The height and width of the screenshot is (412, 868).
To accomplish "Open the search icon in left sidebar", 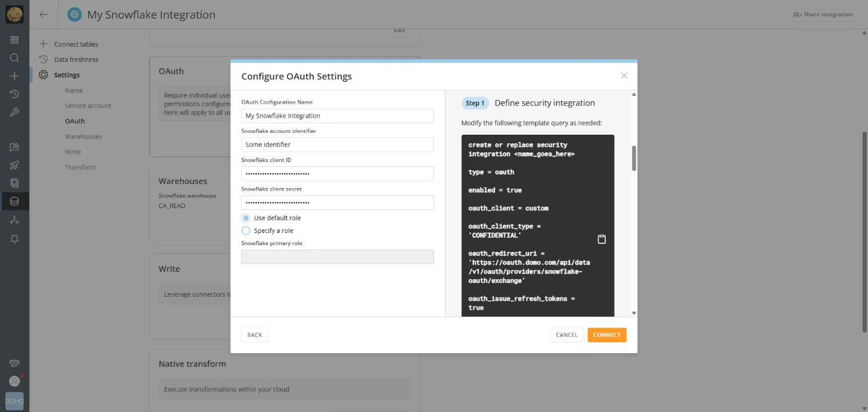I will [15, 58].
